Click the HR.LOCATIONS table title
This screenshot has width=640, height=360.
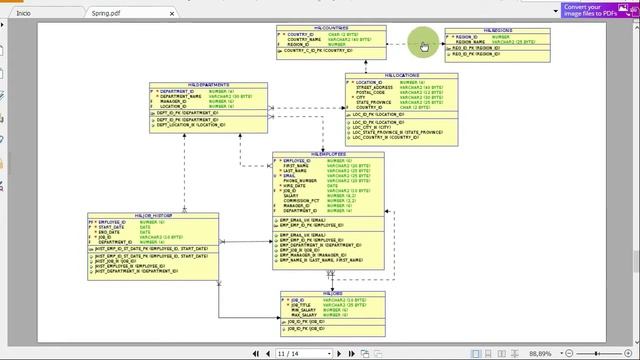click(402, 76)
